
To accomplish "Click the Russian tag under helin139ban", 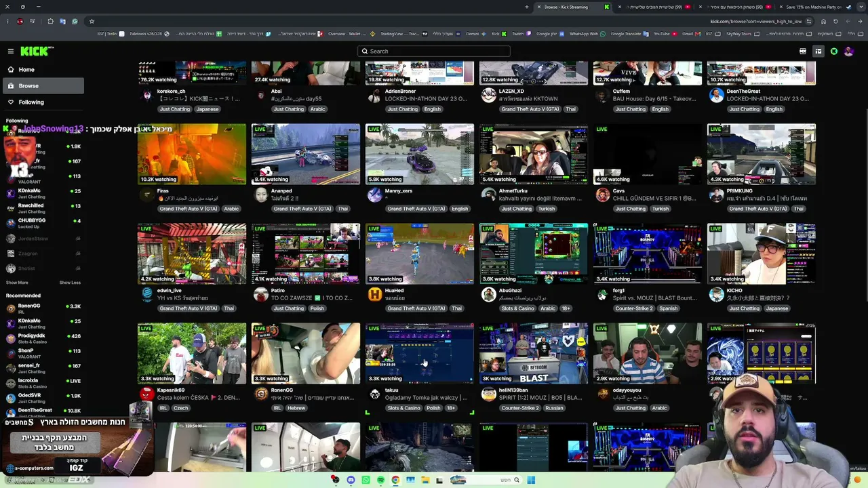I will point(554,408).
